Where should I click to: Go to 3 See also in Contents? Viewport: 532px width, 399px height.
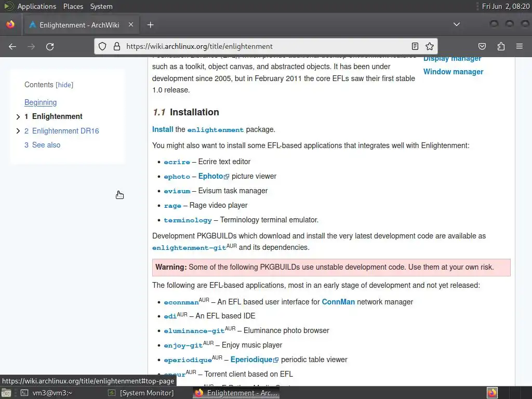coord(43,145)
